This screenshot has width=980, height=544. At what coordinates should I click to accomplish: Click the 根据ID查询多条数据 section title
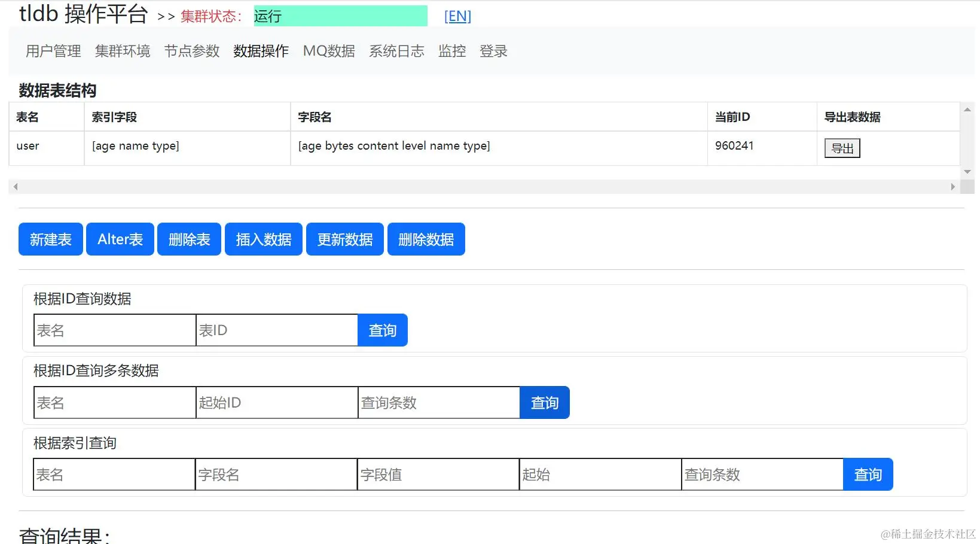tap(96, 370)
